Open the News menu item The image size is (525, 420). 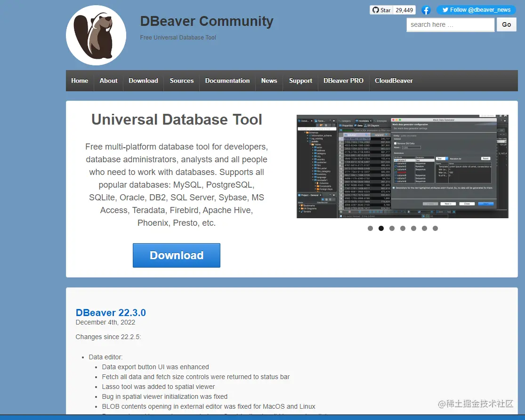(x=269, y=80)
